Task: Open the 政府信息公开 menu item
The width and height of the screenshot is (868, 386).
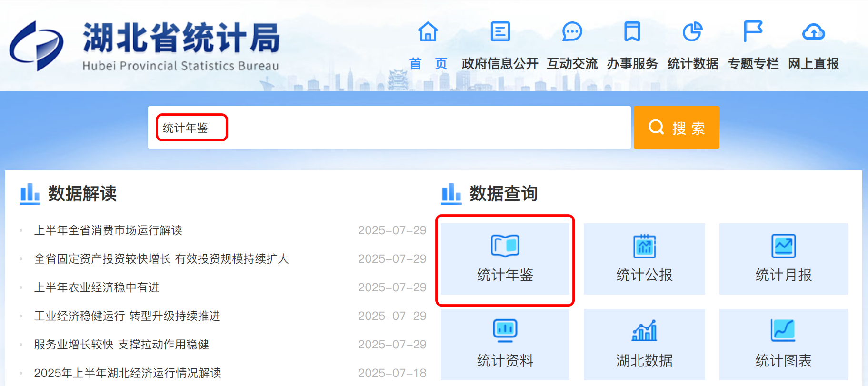Action: pyautogui.click(x=500, y=64)
